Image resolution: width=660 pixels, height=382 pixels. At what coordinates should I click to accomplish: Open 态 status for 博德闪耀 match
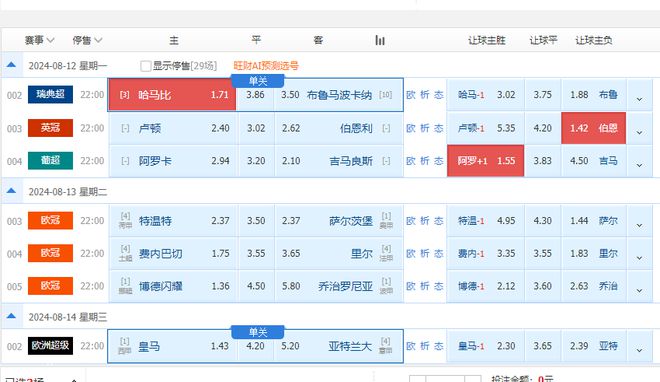(x=439, y=286)
